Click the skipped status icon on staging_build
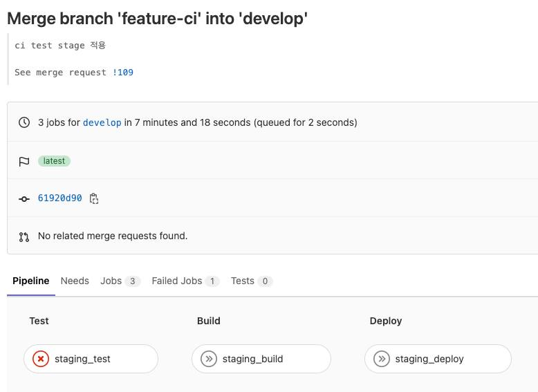Screen dimensions: 538x392 click(209, 359)
